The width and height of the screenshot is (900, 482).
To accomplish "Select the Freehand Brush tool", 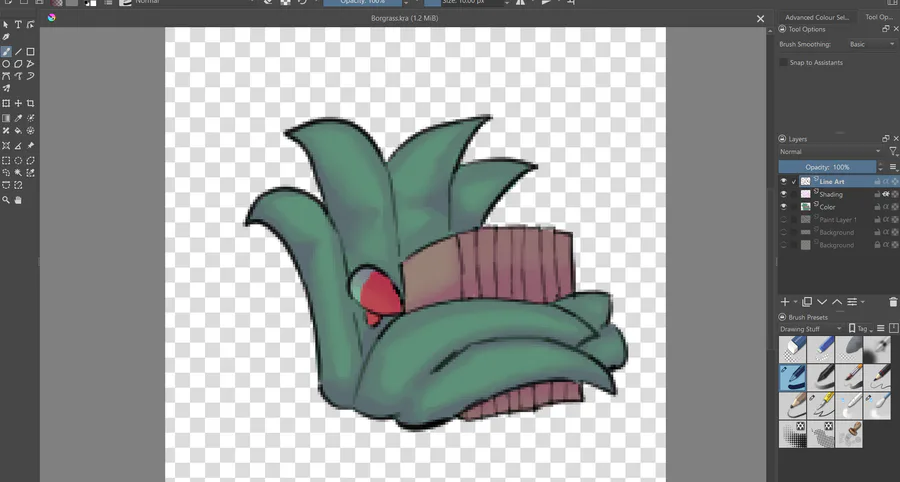I will (x=6, y=52).
